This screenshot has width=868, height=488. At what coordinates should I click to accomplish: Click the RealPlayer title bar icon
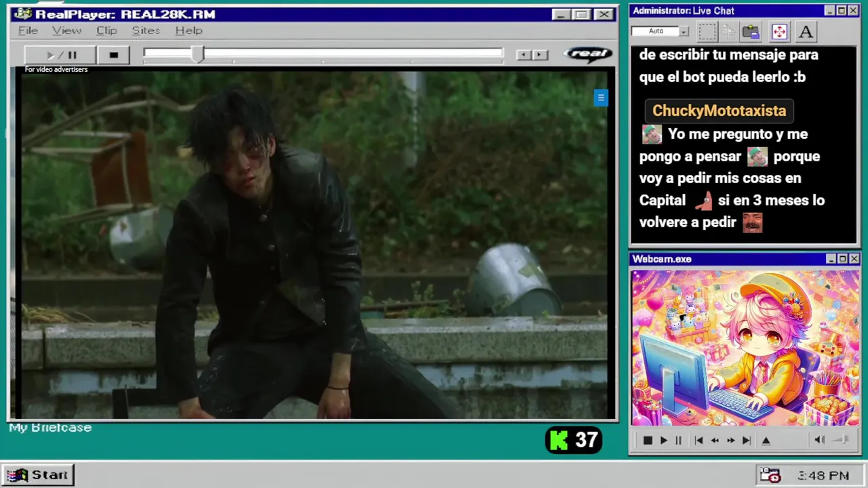(x=24, y=14)
